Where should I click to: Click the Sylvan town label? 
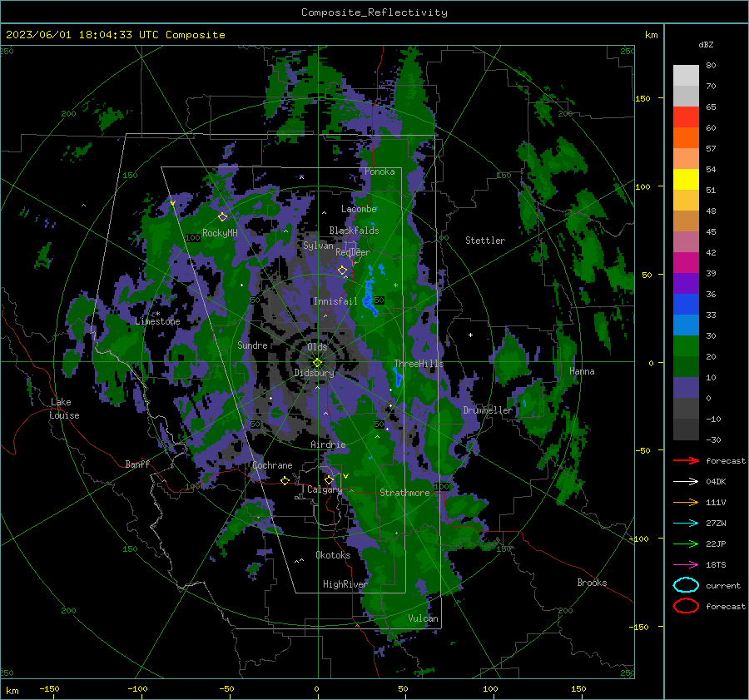click(x=318, y=246)
